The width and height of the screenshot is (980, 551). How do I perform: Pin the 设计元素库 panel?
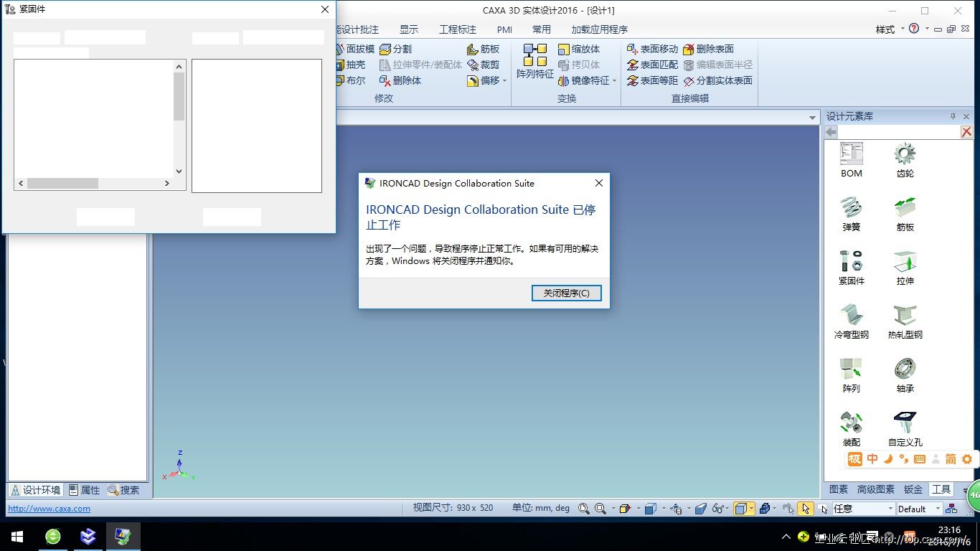click(x=953, y=116)
